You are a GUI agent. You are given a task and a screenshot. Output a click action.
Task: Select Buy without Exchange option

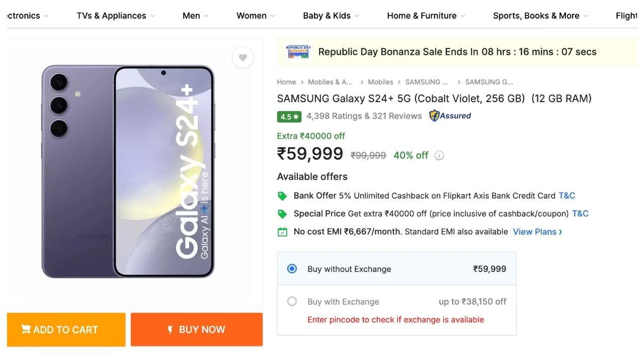[292, 269]
